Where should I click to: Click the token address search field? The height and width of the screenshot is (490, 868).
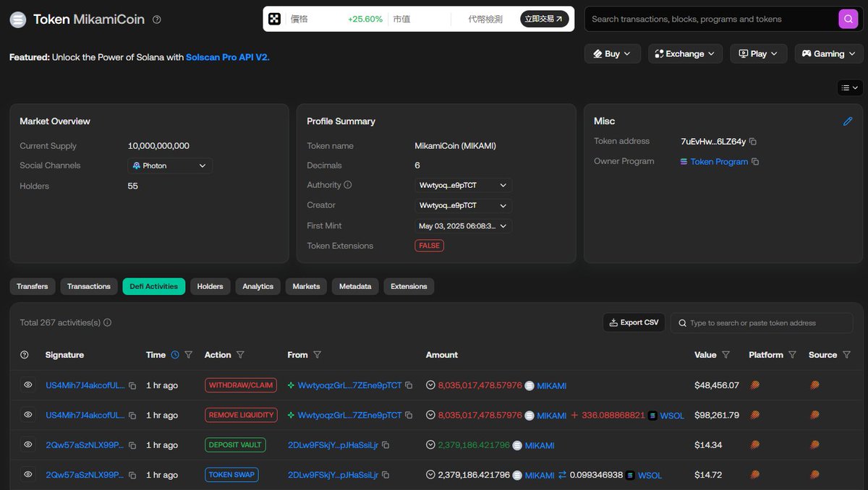coord(762,323)
